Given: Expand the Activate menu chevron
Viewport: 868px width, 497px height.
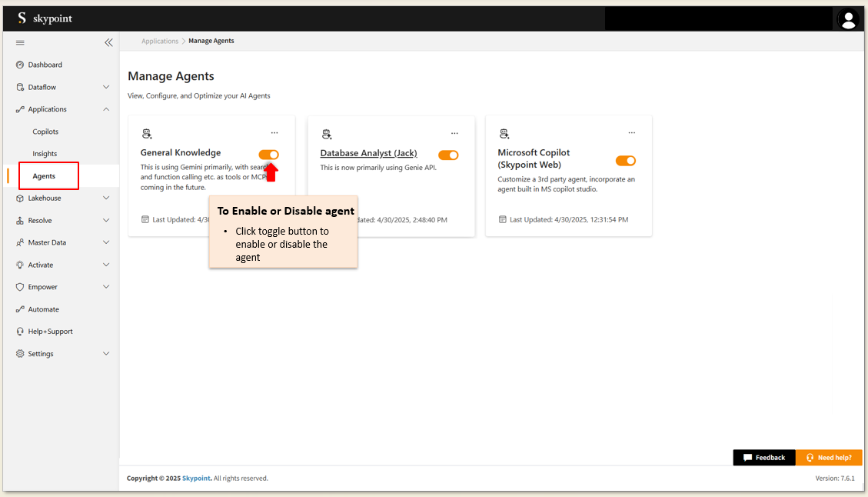Looking at the screenshot, I should click(106, 265).
